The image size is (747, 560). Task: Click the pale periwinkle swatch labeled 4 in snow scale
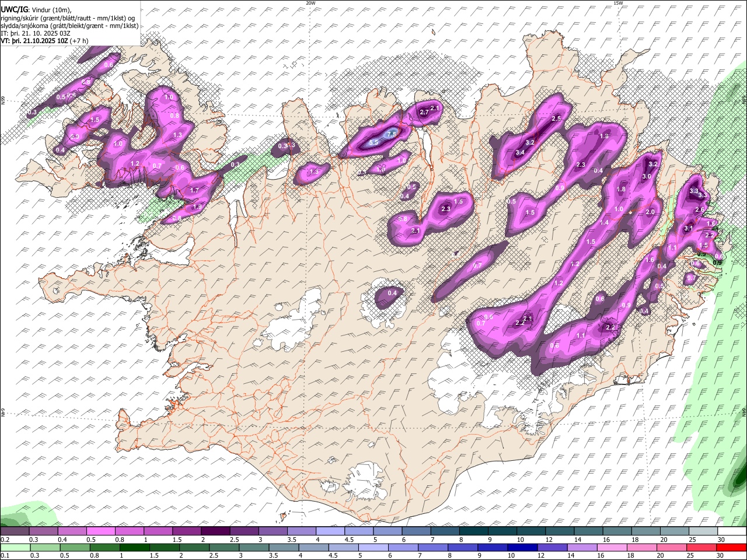(x=330, y=531)
